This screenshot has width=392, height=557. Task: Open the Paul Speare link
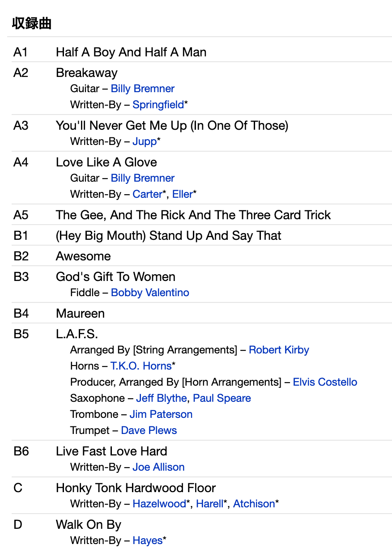pyautogui.click(x=222, y=398)
